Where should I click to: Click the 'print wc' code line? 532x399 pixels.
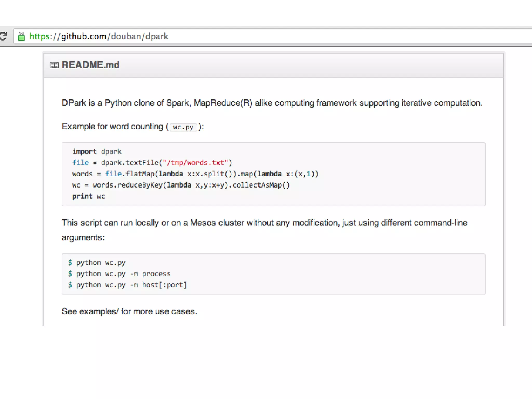(x=88, y=196)
